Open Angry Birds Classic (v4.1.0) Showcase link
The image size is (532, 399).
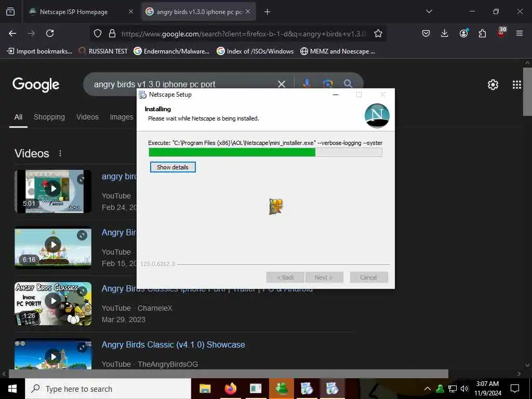point(173,344)
